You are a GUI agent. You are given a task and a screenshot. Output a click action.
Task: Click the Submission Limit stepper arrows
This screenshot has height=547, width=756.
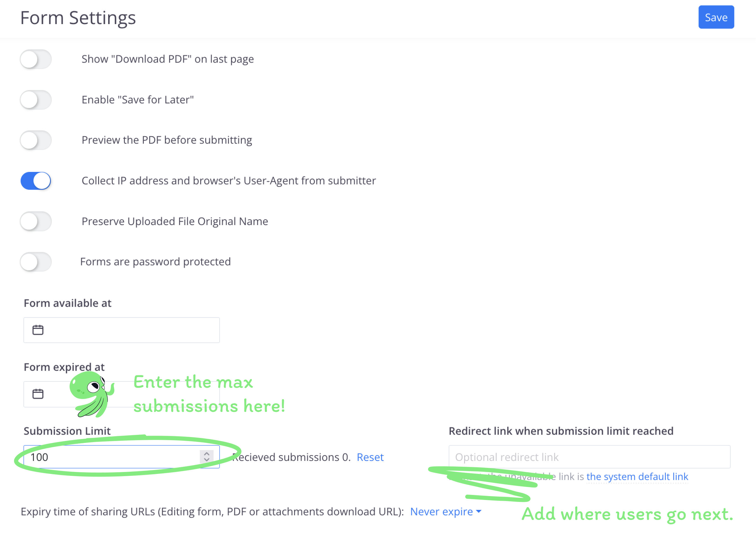click(207, 456)
